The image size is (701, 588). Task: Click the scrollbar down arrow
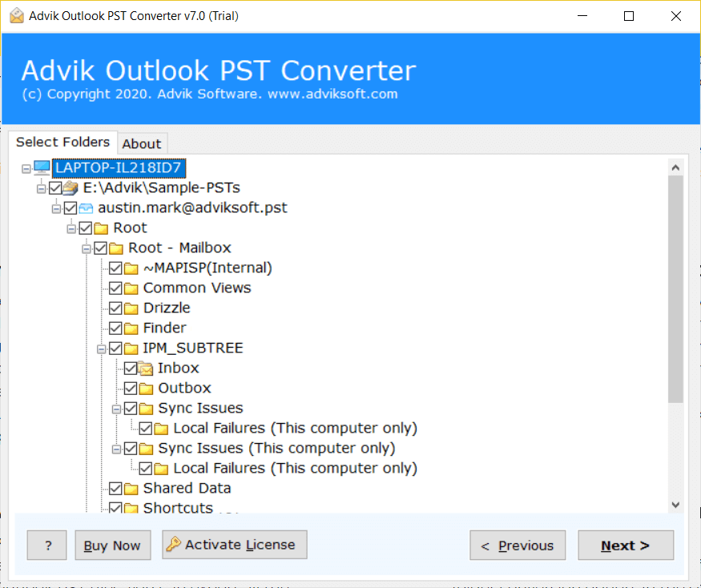(x=675, y=504)
